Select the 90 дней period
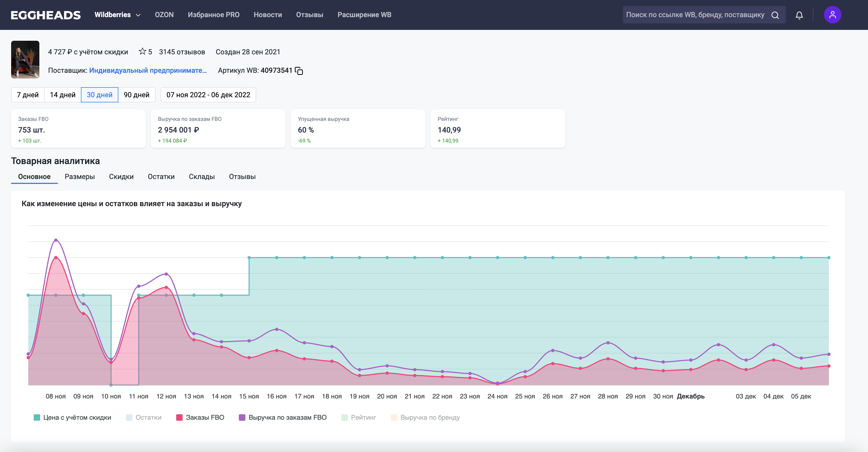Screen dimensions: 868x452 point(136,95)
